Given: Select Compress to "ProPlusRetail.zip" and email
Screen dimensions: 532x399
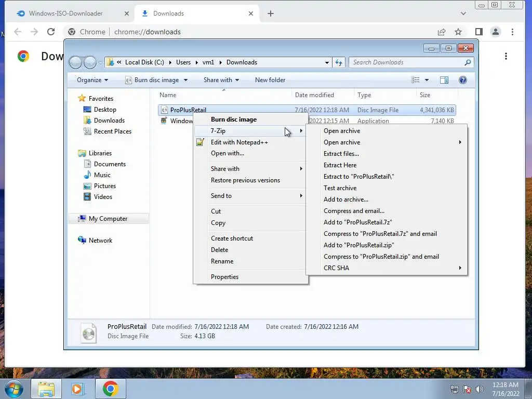Looking at the screenshot, I should coord(387,257).
